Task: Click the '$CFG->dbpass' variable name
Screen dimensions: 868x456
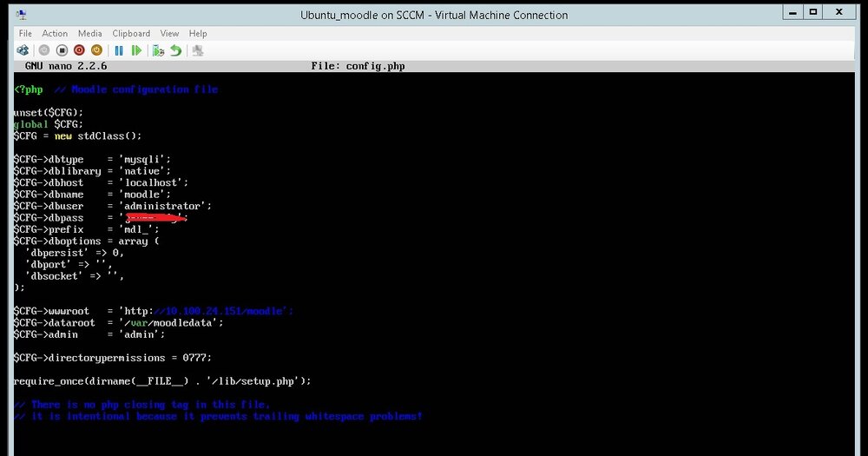Action: (x=49, y=218)
